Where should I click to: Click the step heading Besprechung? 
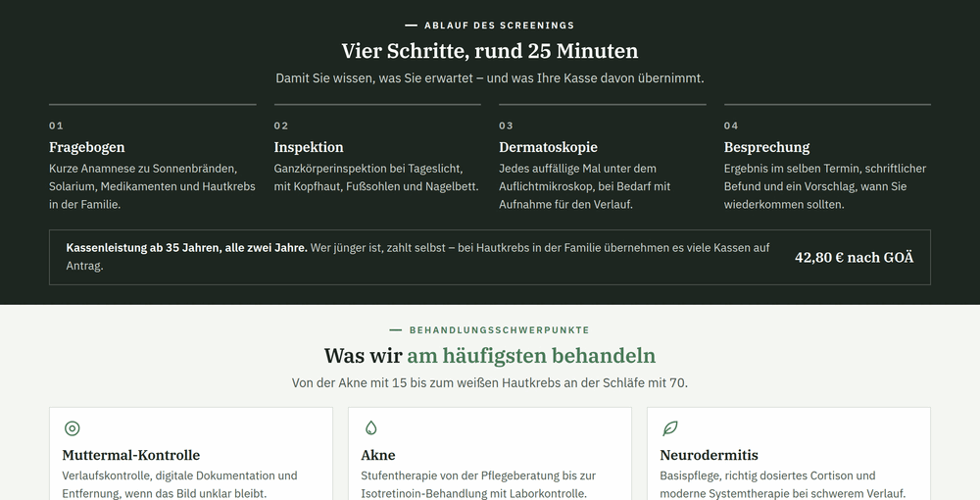(767, 147)
